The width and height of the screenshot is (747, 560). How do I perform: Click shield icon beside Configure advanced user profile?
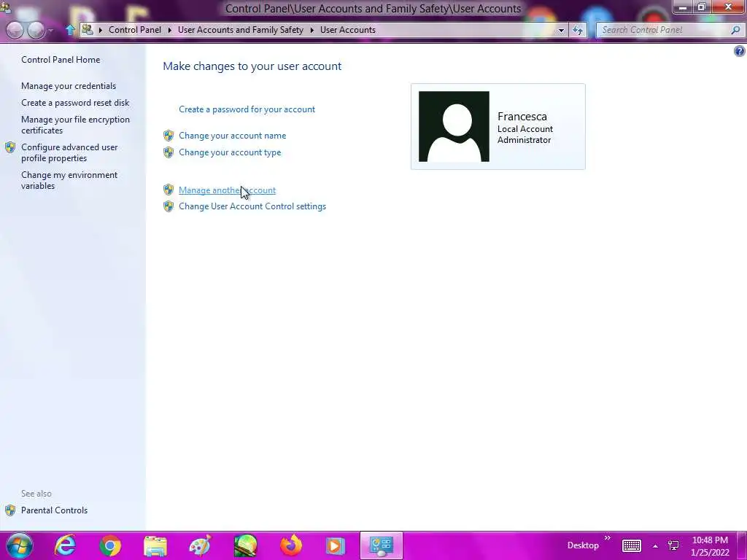click(10, 147)
